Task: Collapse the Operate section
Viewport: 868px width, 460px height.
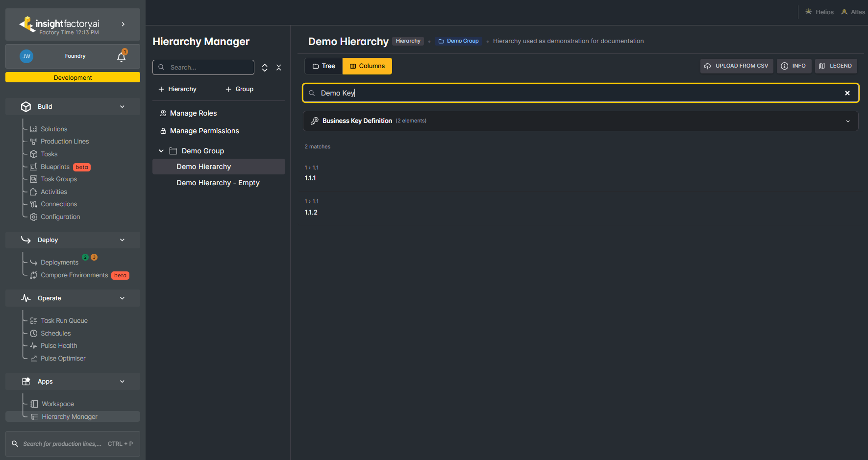Action: (x=122, y=298)
